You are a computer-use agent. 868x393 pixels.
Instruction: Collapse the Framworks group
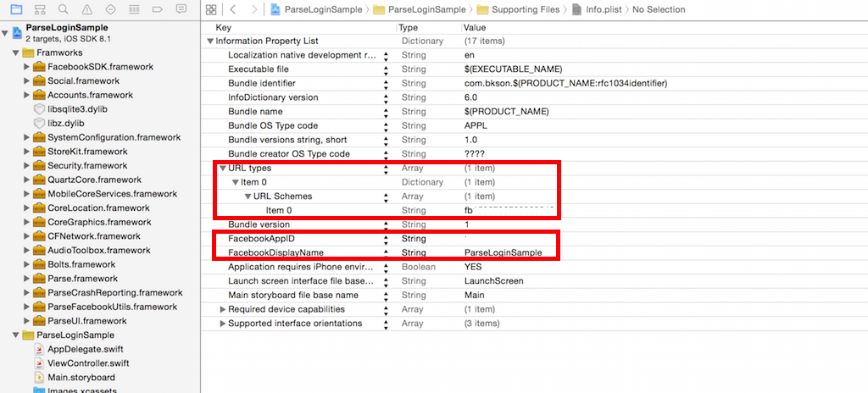point(16,53)
